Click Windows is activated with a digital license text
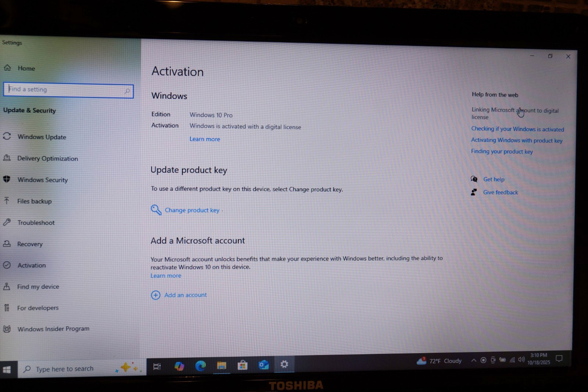 pyautogui.click(x=245, y=126)
